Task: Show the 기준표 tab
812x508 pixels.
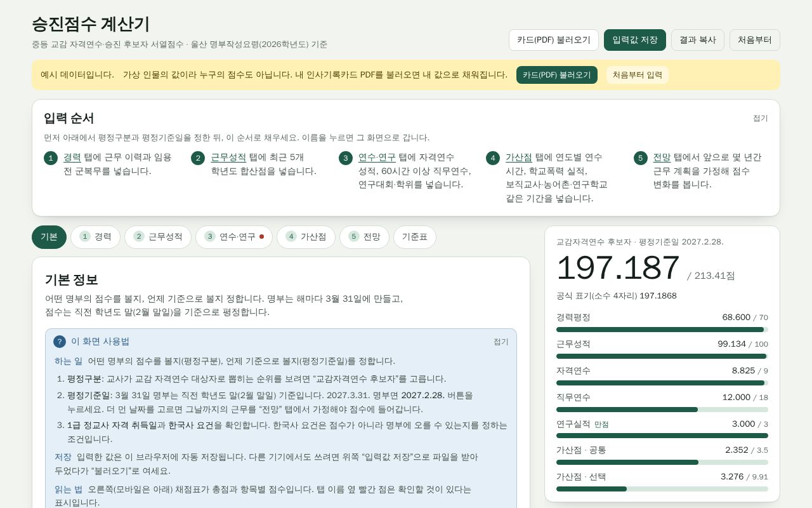Action: 415,237
